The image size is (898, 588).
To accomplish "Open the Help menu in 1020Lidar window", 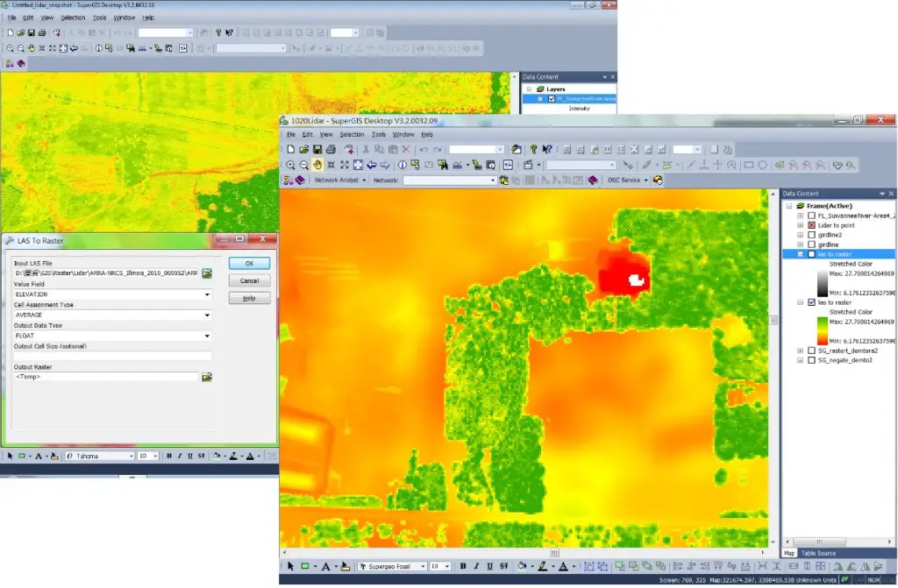I will click(427, 135).
